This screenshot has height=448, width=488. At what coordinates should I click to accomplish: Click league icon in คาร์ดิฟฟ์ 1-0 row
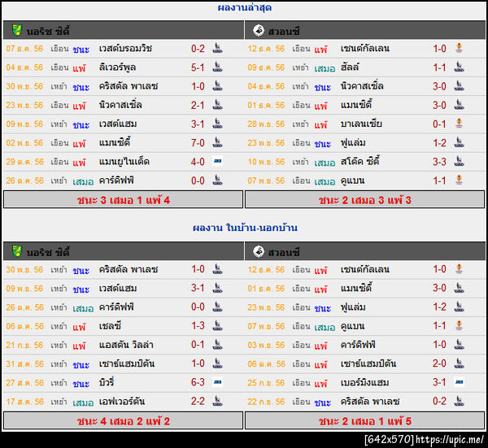pyautogui.click(x=459, y=345)
